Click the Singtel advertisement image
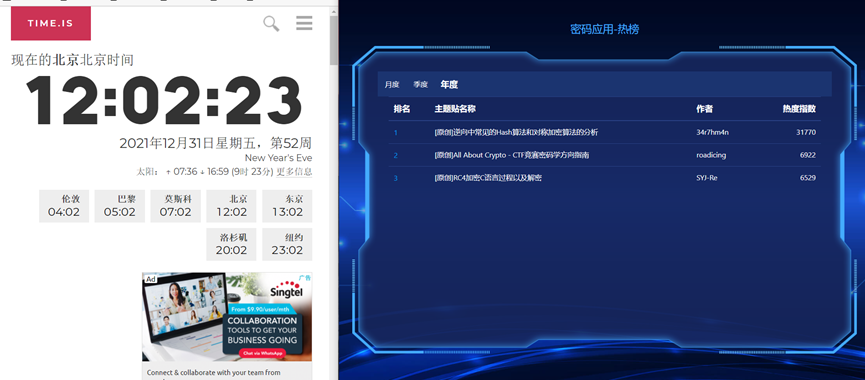This screenshot has height=380, width=865. pos(227,317)
